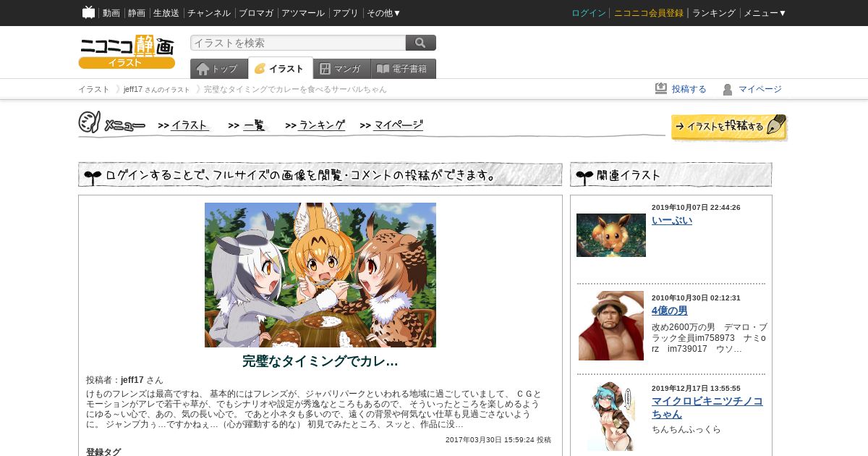The height and width of the screenshot is (456, 868).
Task: Click the date 2019年10月07日 22:44:26
Action: click(x=696, y=208)
